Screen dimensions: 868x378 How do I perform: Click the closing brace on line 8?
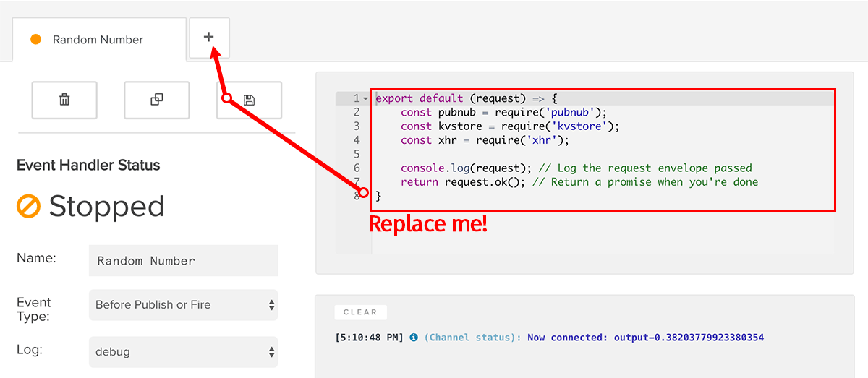(378, 196)
